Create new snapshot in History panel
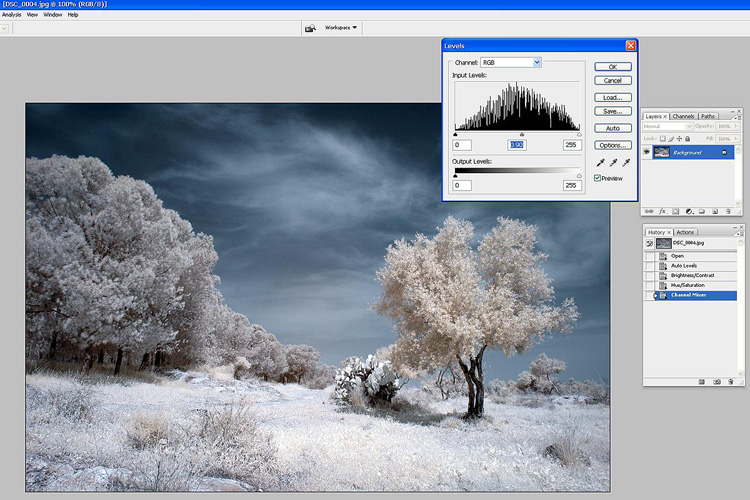750x500 pixels. click(717, 382)
